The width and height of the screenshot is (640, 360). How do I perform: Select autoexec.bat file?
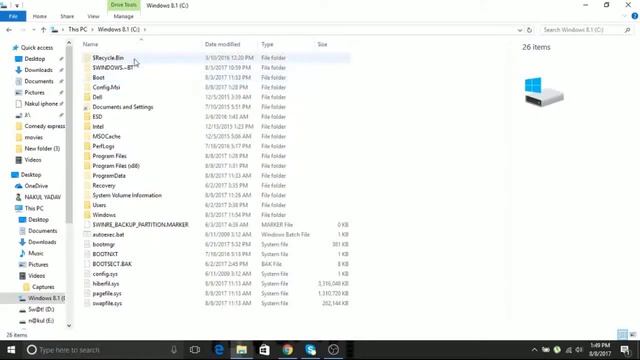(108, 235)
